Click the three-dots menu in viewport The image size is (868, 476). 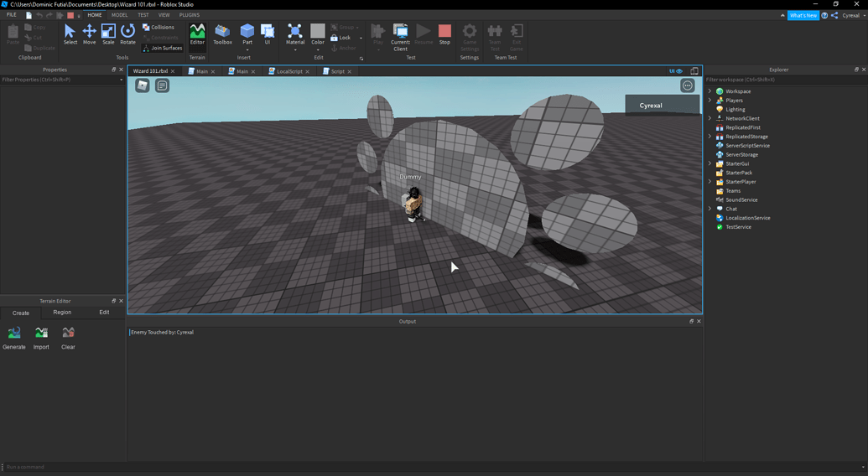tap(687, 85)
